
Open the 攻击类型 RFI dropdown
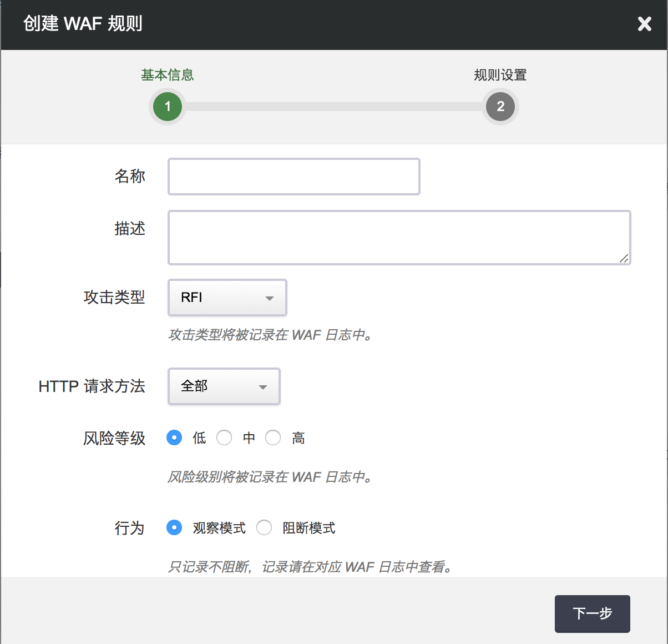(x=227, y=298)
